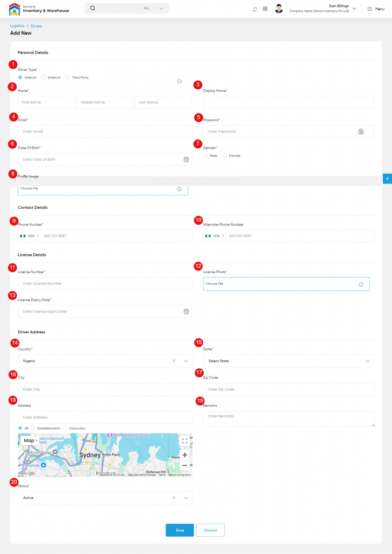Clear Country selection with X icon
Screen dimensions: 392x554
pyautogui.click(x=174, y=361)
